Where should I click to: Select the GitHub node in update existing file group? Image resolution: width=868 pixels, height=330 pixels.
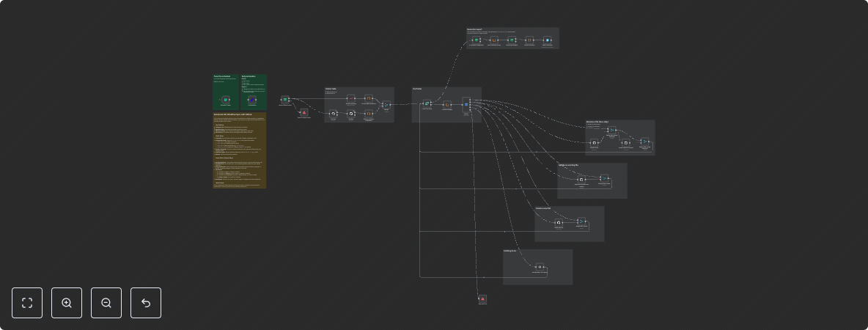coord(581,180)
